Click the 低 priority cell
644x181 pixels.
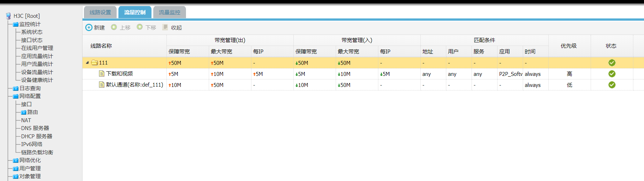tap(569, 85)
